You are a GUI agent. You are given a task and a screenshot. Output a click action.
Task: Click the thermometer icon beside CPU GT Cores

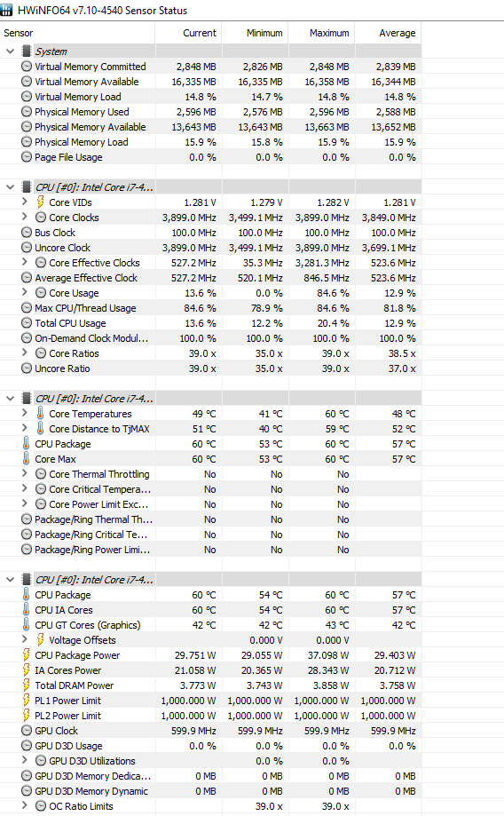(x=26, y=624)
